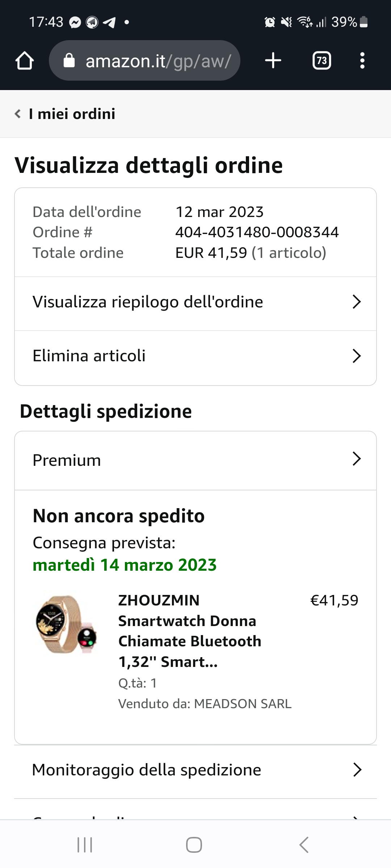
Task: Tap the rose gold smartwatch thumbnail
Action: (66, 625)
